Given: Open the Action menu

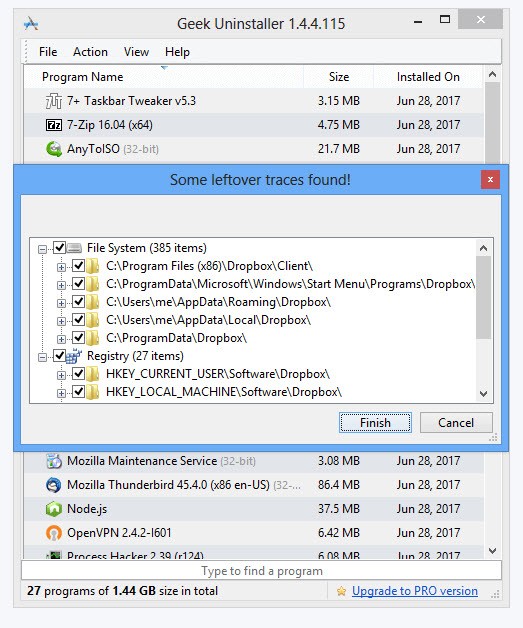Looking at the screenshot, I should point(90,52).
